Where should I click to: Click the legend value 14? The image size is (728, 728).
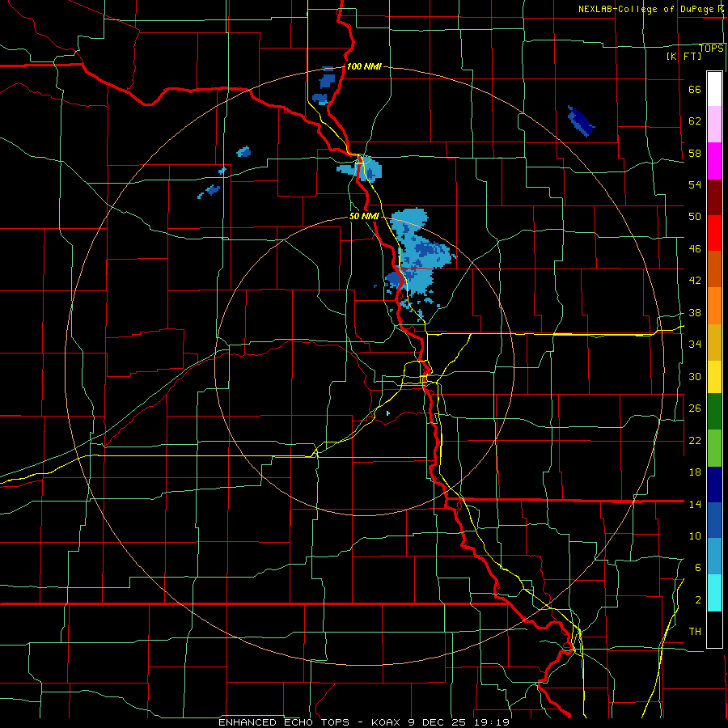click(x=695, y=504)
